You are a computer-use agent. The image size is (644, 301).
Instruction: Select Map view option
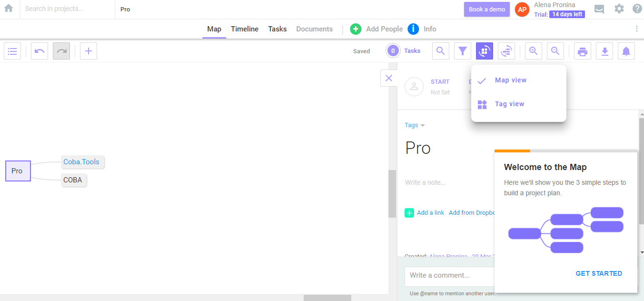tap(519, 80)
